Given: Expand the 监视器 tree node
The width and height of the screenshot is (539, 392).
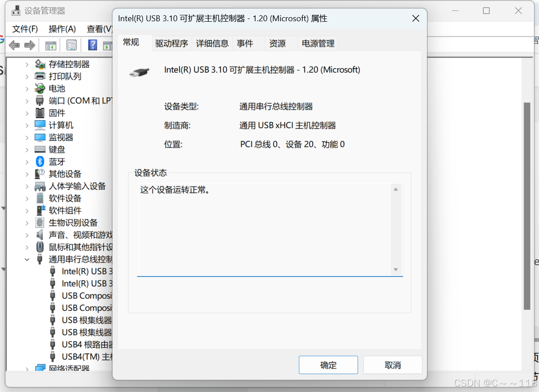Looking at the screenshot, I should [x=27, y=137].
